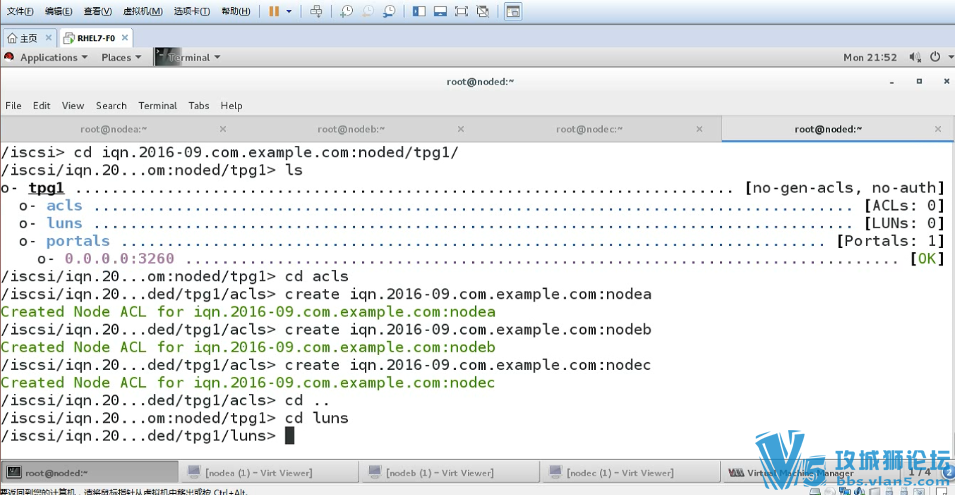Maximize the root@noded terminal window

pyautogui.click(x=919, y=82)
